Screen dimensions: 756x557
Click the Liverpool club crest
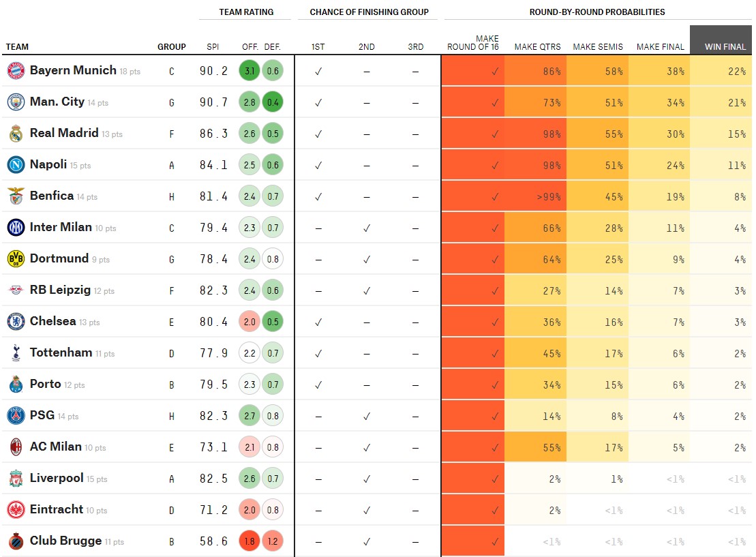click(16, 479)
